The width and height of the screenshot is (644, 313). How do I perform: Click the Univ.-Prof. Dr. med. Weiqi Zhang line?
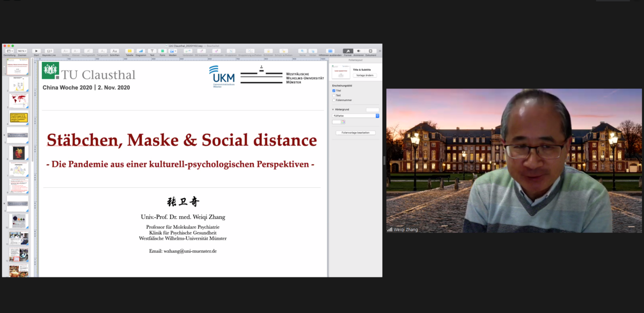(182, 217)
